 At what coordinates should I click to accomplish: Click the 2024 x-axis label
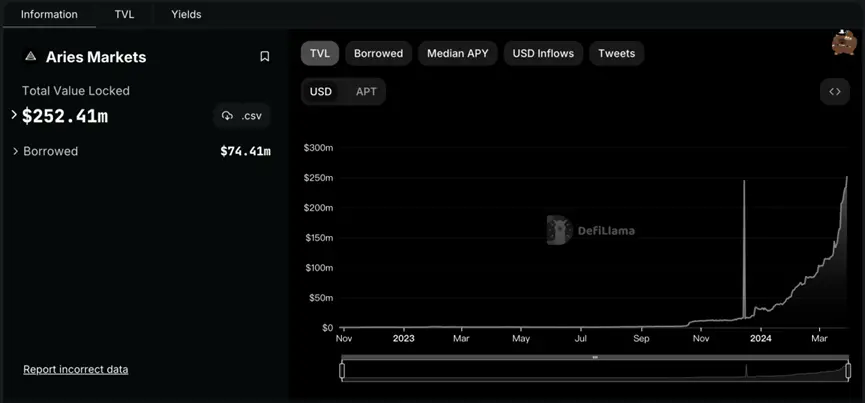pyautogui.click(x=760, y=338)
